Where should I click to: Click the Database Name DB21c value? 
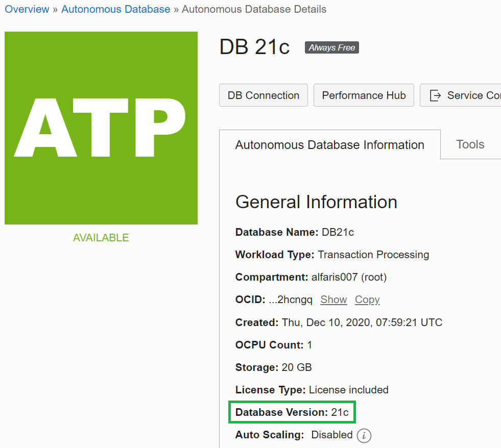[x=338, y=232]
